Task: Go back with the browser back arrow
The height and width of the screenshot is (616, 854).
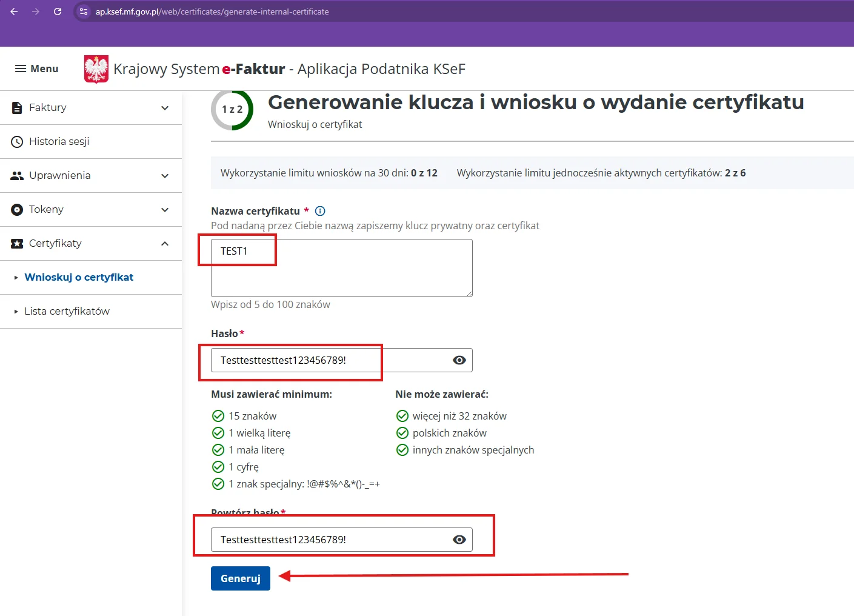Action: (14, 12)
